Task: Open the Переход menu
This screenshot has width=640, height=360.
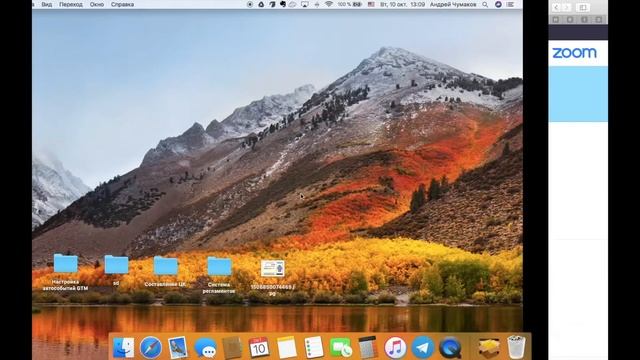Action: (71, 4)
